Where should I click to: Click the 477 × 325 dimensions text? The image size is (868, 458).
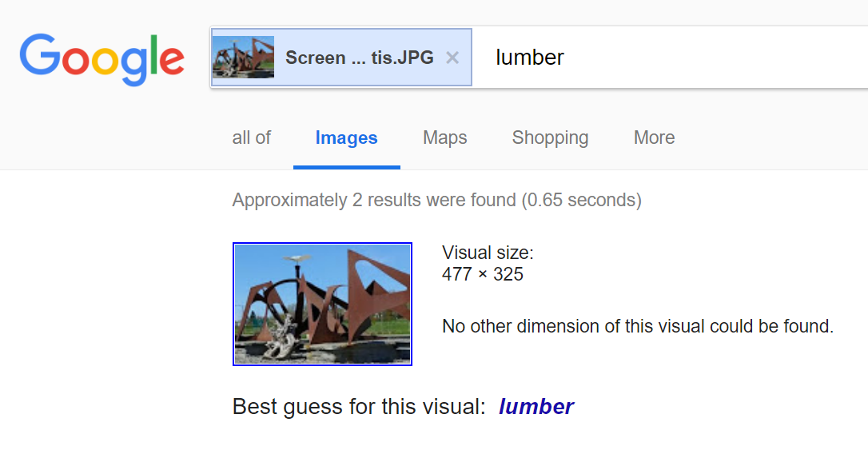click(483, 274)
